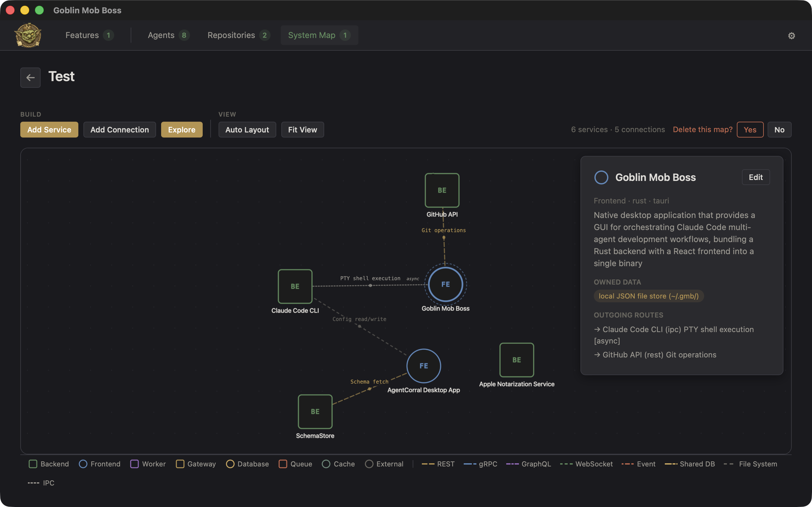The width and height of the screenshot is (812, 507).
Task: Select the Claude Code CLI node
Action: 295,286
